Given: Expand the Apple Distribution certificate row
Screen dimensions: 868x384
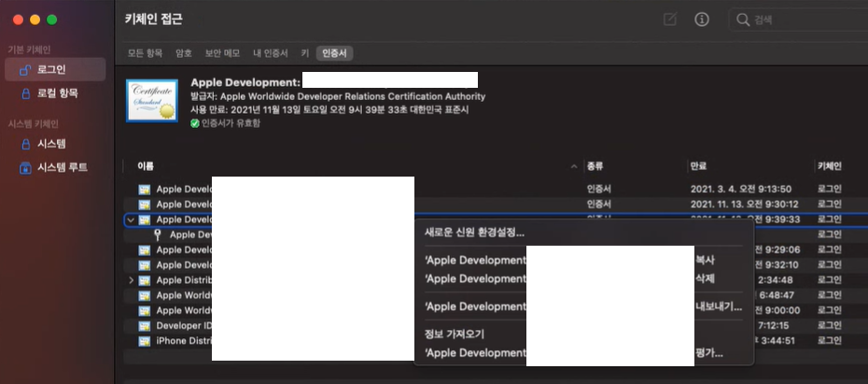Looking at the screenshot, I should 132,280.
